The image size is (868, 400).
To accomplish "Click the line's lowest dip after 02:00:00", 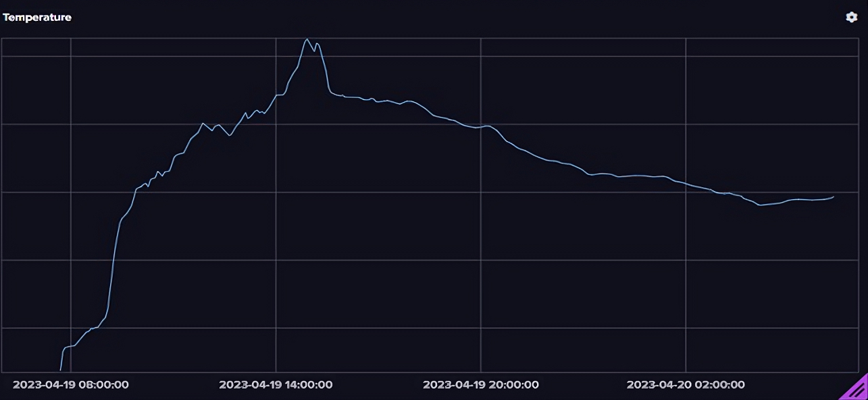I will pos(760,205).
